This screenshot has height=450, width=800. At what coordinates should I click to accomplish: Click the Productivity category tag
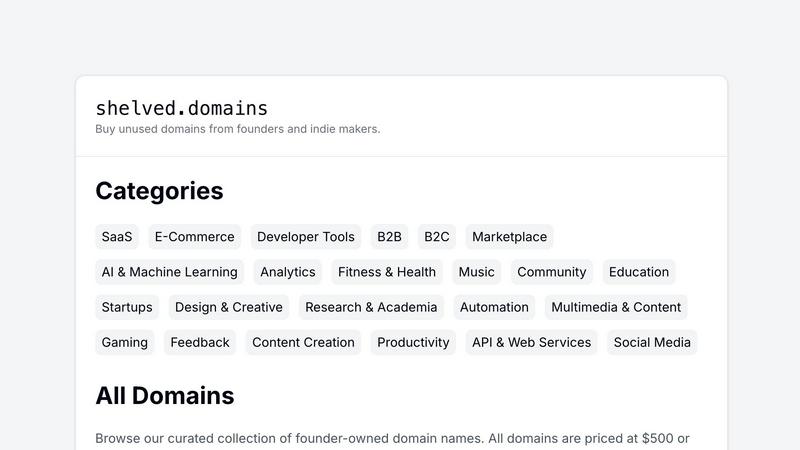point(413,342)
